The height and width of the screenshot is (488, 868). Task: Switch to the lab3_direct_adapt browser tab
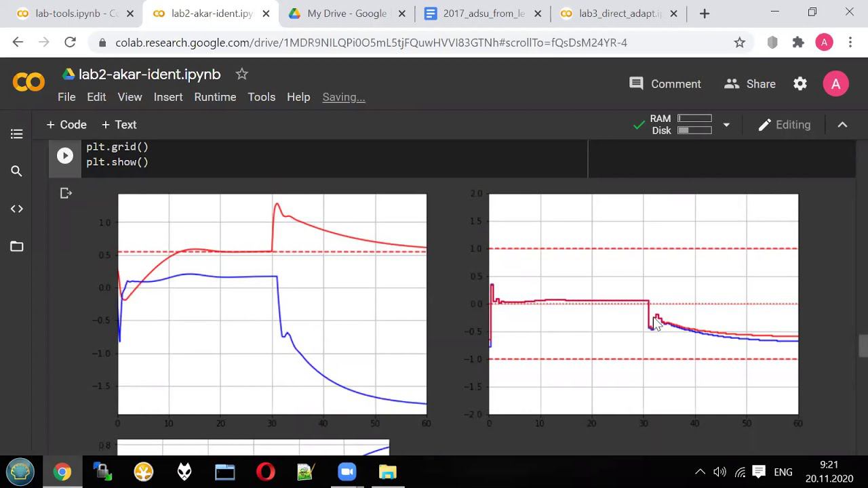tap(620, 14)
